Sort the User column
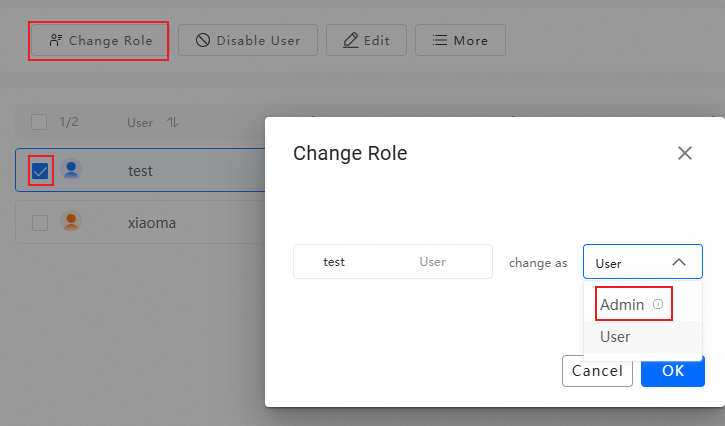725x426 pixels. (x=173, y=123)
